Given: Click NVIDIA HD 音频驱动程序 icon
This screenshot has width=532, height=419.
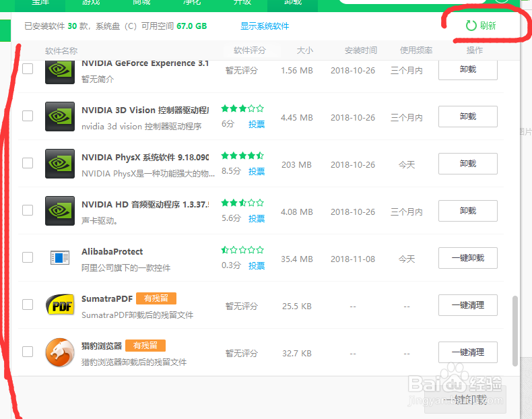Looking at the screenshot, I should point(60,211).
